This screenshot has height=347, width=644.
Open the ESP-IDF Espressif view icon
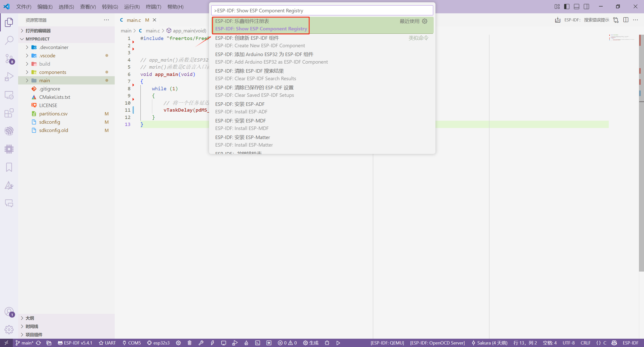9,131
